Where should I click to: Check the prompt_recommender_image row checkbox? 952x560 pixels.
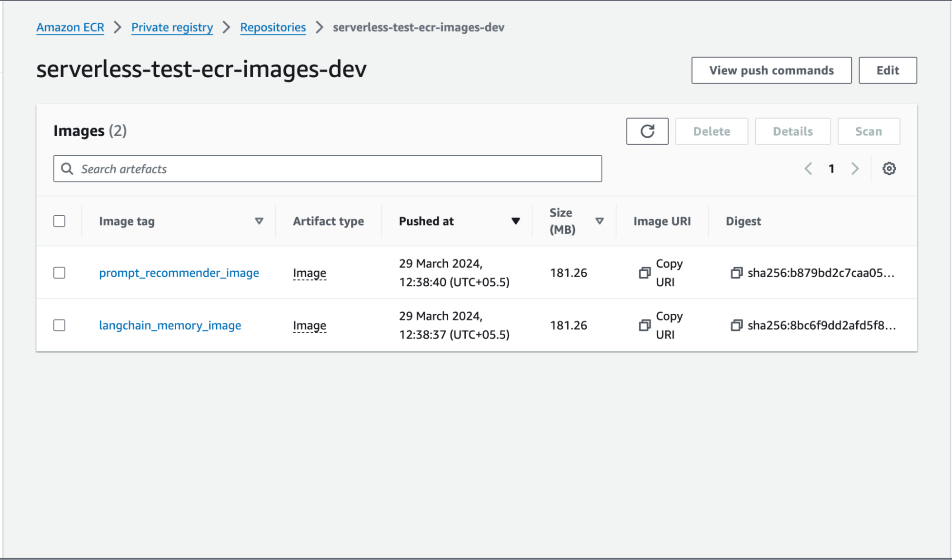tap(60, 273)
